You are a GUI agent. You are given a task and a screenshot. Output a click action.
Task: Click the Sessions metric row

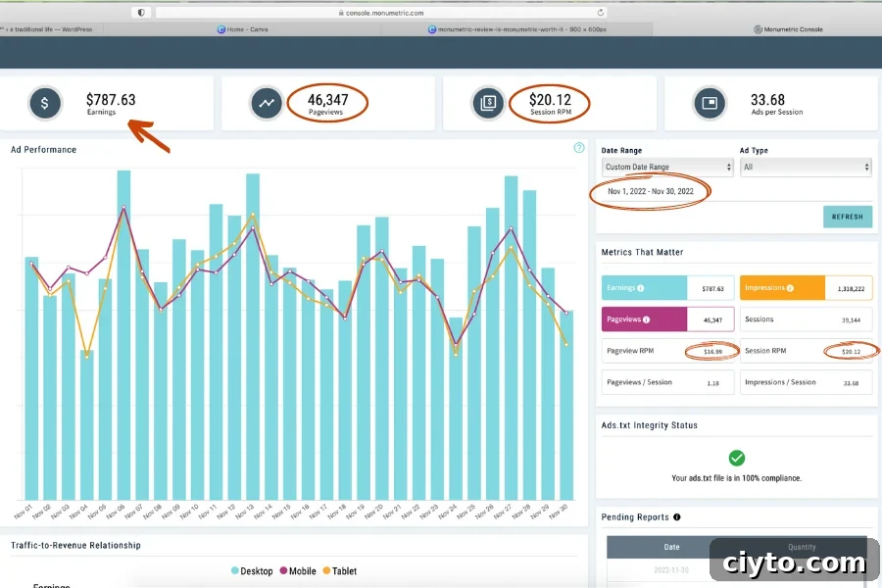(x=806, y=319)
